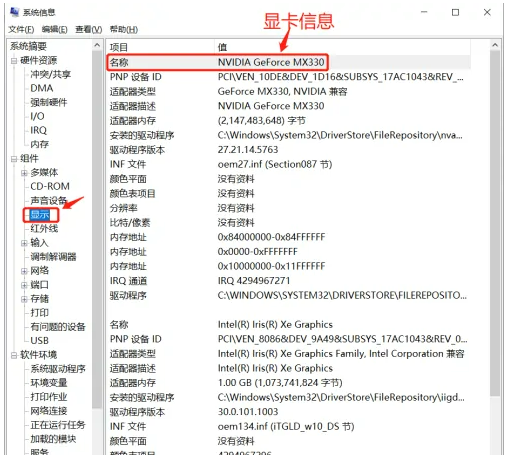Open the 文件(F) menu
The width and height of the screenshot is (508, 455).
tap(21, 29)
